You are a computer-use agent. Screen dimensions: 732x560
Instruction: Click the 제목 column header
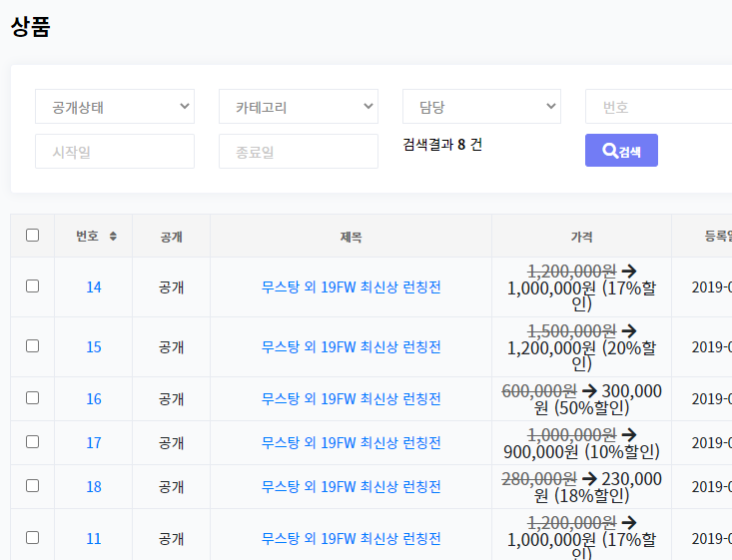coord(351,237)
